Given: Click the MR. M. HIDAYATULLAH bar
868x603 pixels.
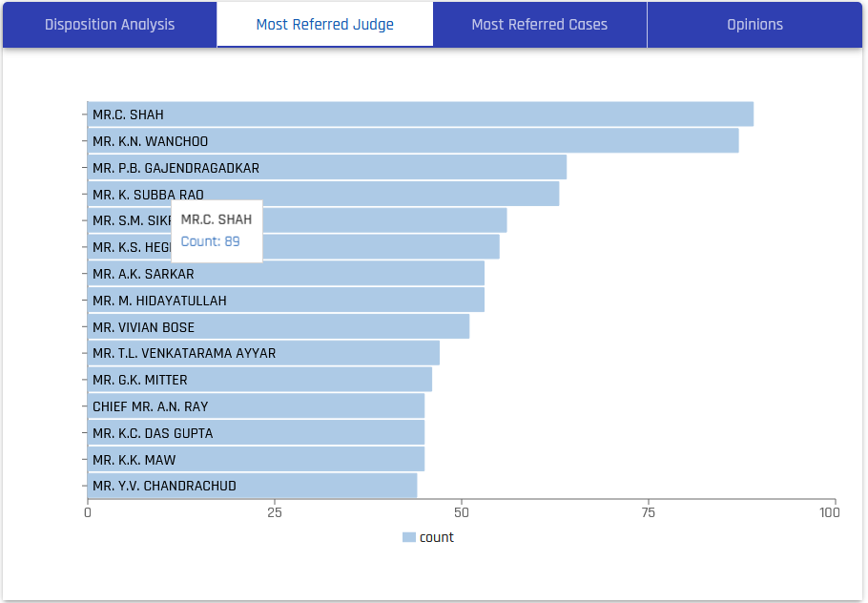Looking at the screenshot, I should 286,301.
